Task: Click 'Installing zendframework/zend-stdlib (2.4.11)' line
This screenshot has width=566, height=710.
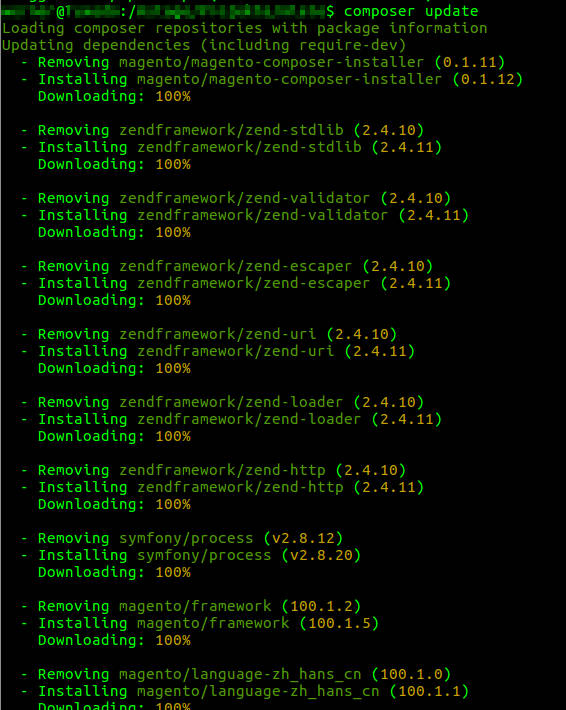Action: click(231, 147)
